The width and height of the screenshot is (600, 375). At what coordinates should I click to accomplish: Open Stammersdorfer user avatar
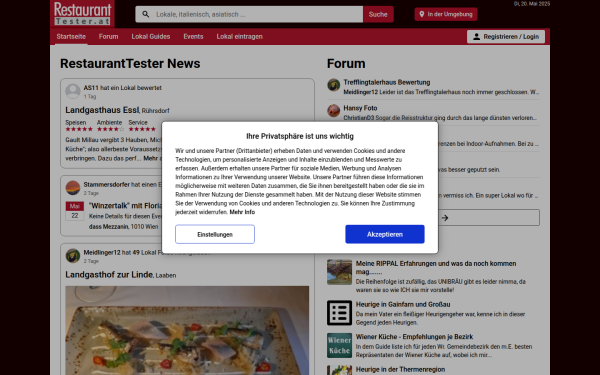(x=73, y=188)
